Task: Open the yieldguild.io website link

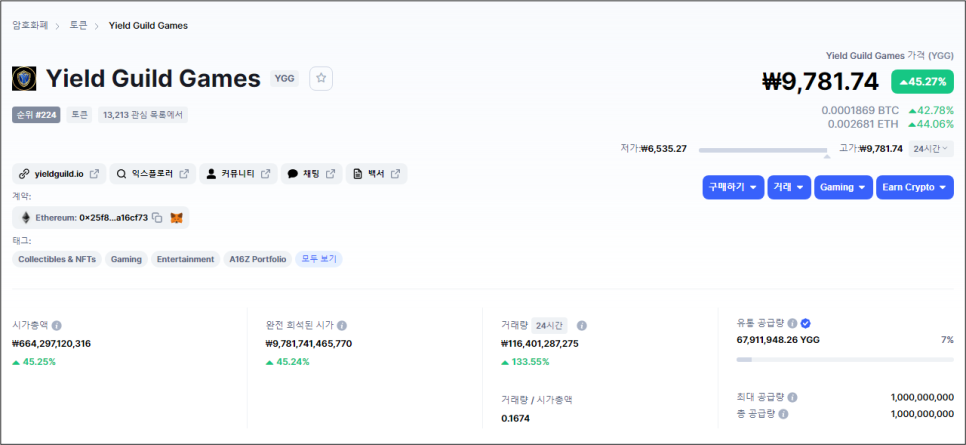Action: click(59, 174)
